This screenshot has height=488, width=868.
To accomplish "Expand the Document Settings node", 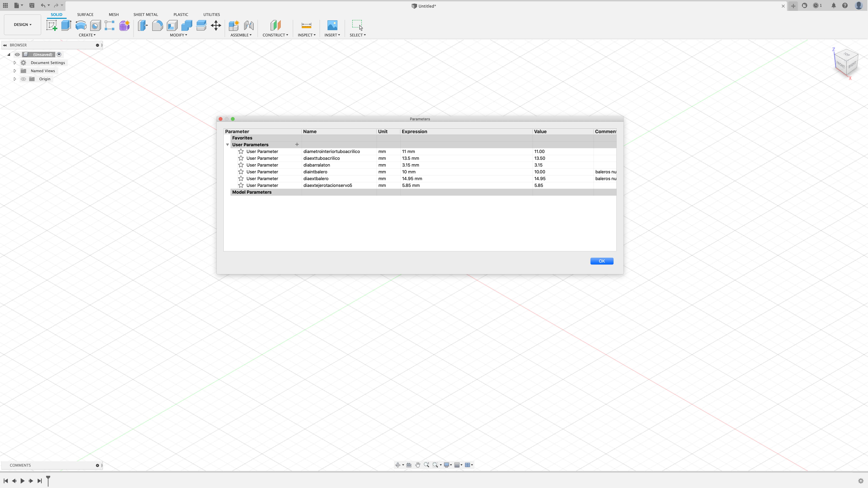I will (15, 63).
